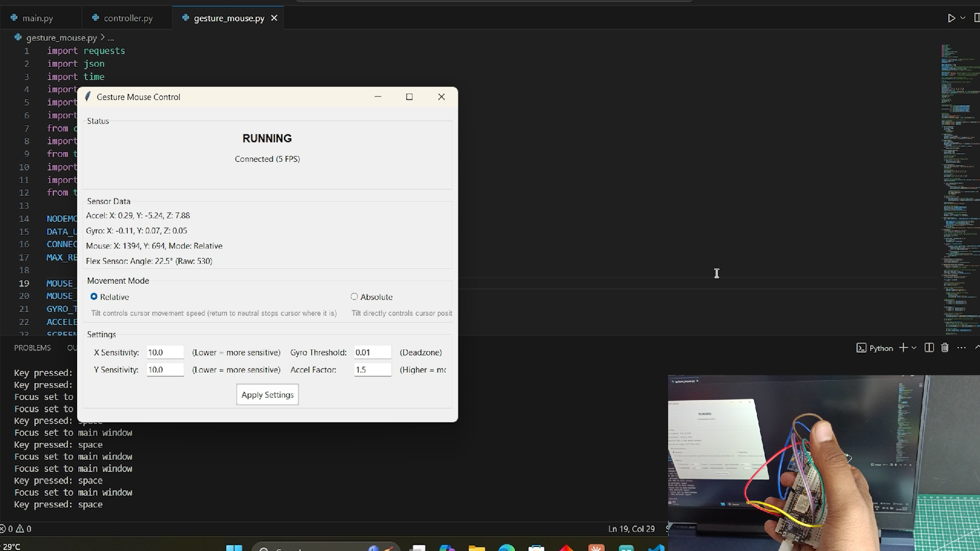
Task: Click the Accel sensor reading line
Action: [138, 215]
